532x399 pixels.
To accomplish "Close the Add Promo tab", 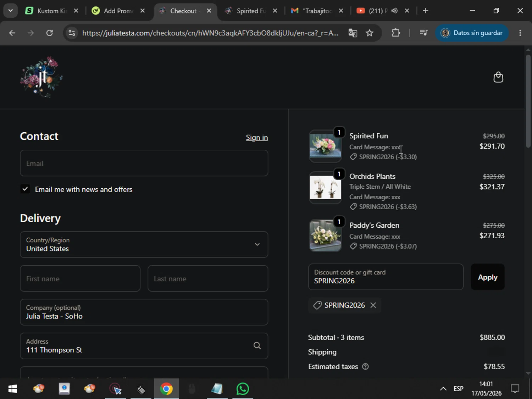I will [143, 11].
